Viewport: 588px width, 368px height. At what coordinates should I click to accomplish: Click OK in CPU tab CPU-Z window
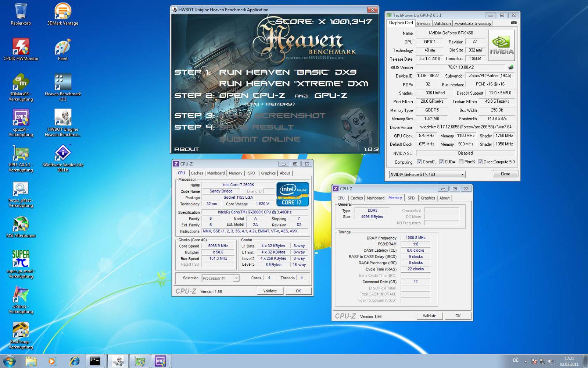(298, 291)
